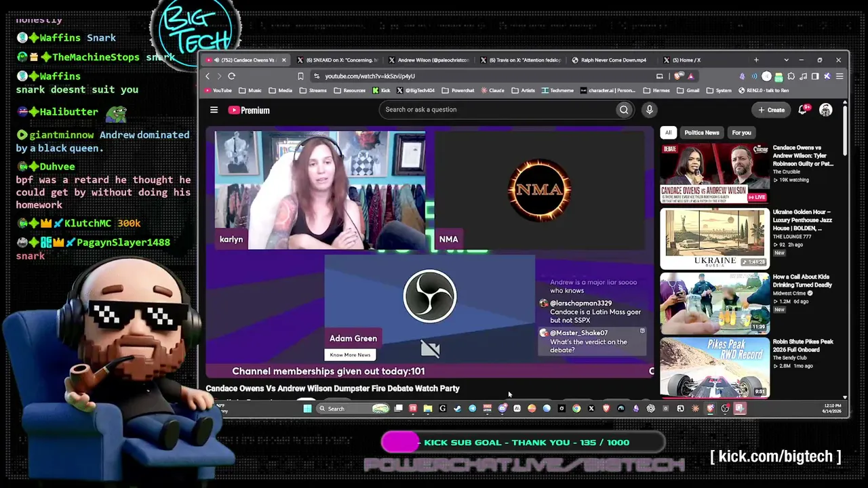Select the All filter chip
Viewport: 868px width, 488px height.
pyautogui.click(x=668, y=133)
